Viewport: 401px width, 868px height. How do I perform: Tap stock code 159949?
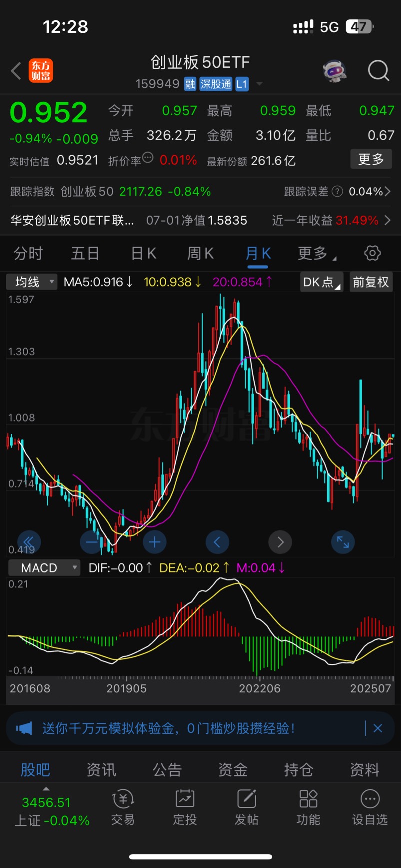point(157,84)
